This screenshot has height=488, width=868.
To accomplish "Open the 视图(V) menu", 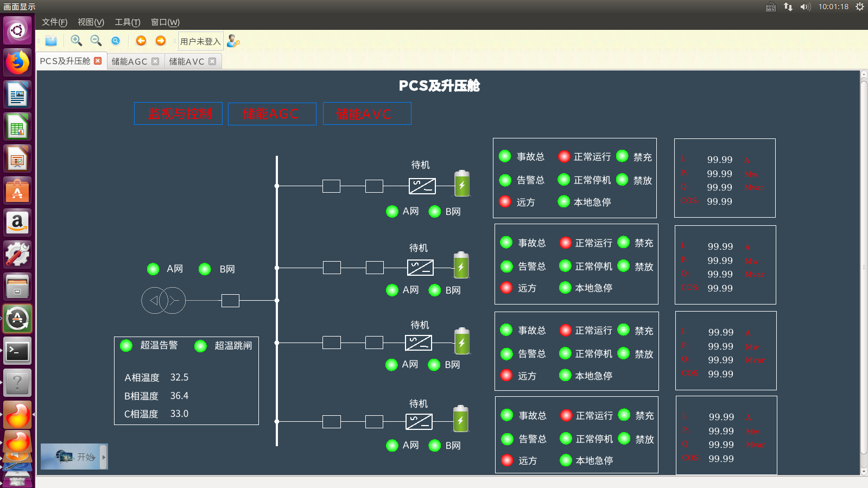I will (91, 22).
